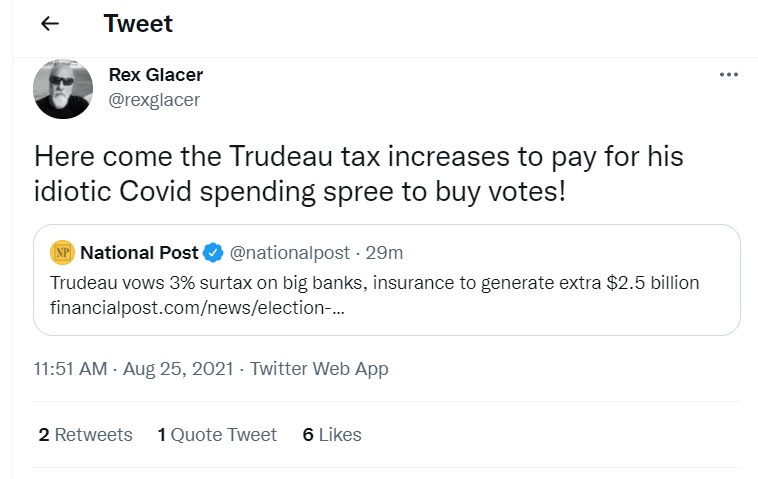Open the Rex Glacer display name link
The height and width of the screenshot is (479, 758).
[155, 75]
